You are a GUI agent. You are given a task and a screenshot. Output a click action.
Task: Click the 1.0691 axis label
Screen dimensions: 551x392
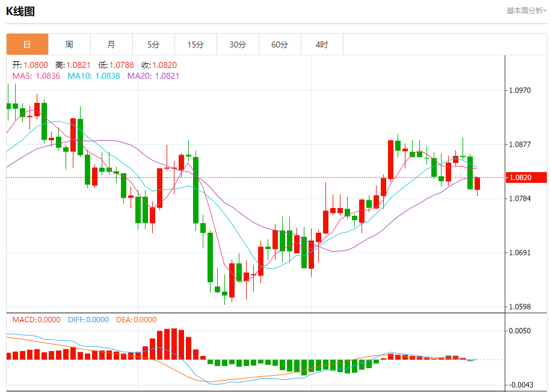520,253
